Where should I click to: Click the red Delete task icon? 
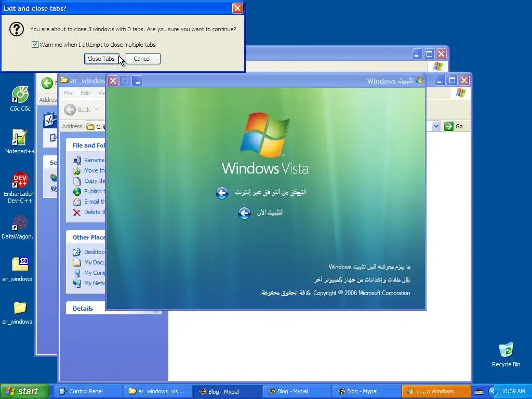pyautogui.click(x=77, y=212)
